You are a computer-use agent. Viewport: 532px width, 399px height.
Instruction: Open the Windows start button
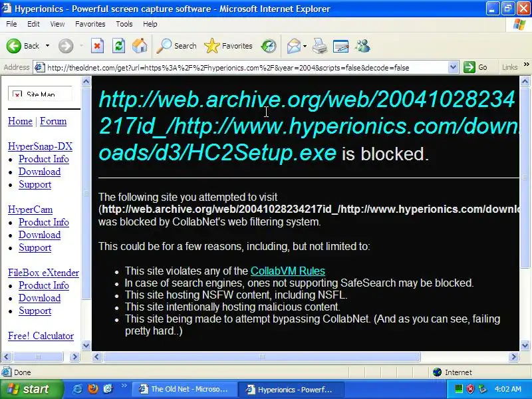31,389
